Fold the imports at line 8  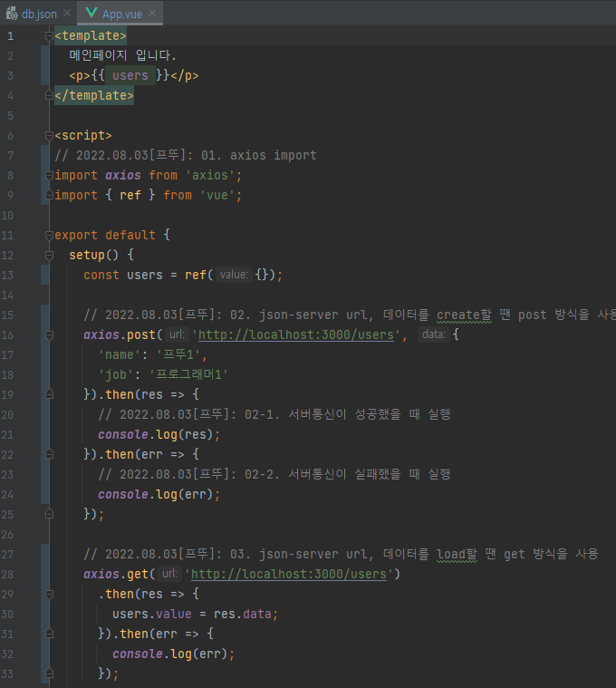pyautogui.click(x=49, y=176)
